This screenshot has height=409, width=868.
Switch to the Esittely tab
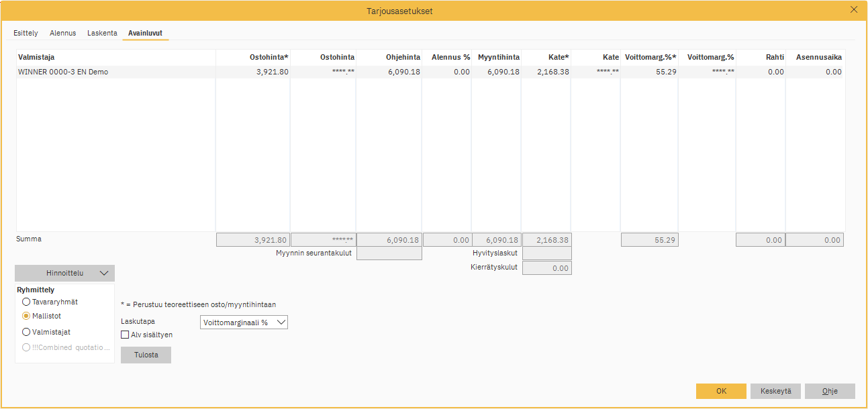26,33
